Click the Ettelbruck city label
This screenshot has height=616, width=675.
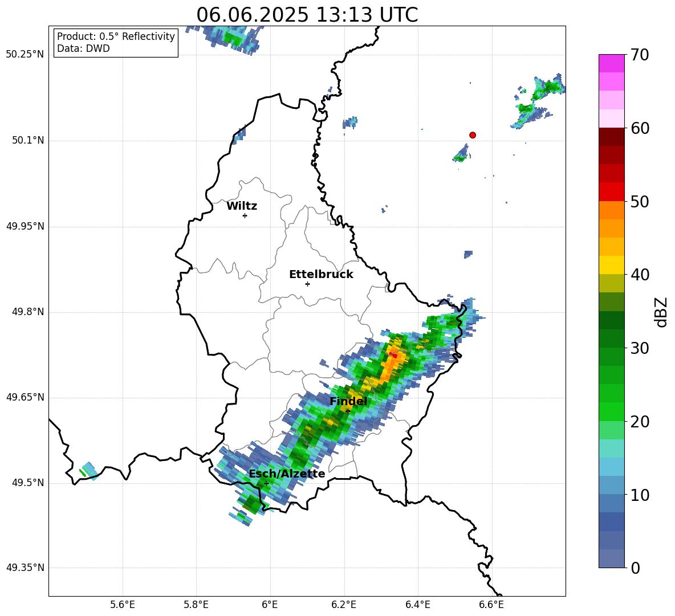[321, 275]
